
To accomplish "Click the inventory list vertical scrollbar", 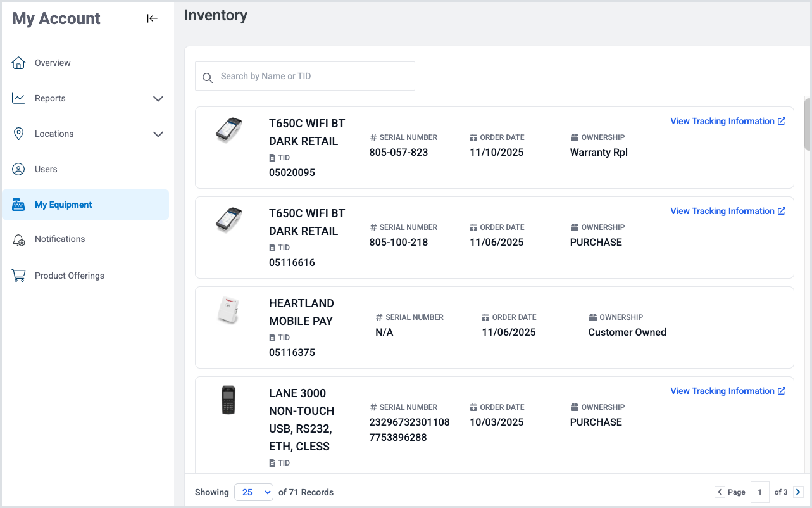I will tap(807, 125).
